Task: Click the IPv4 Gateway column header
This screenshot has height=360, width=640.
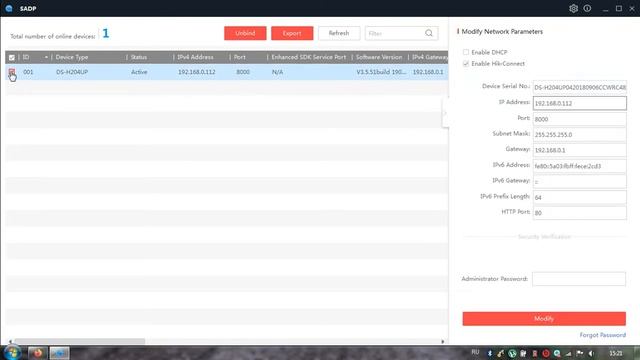Action: (430, 57)
